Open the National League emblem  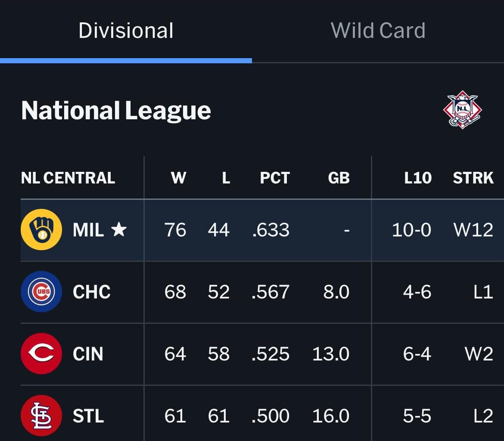(463, 110)
